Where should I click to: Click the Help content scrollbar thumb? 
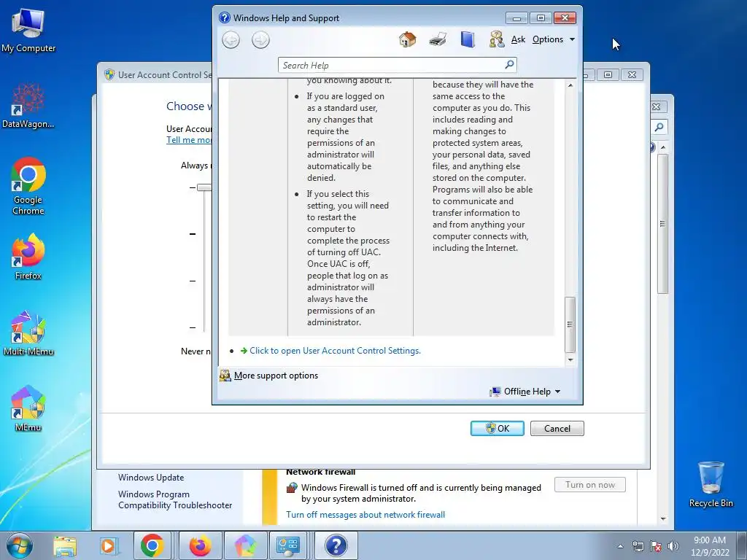(570, 324)
